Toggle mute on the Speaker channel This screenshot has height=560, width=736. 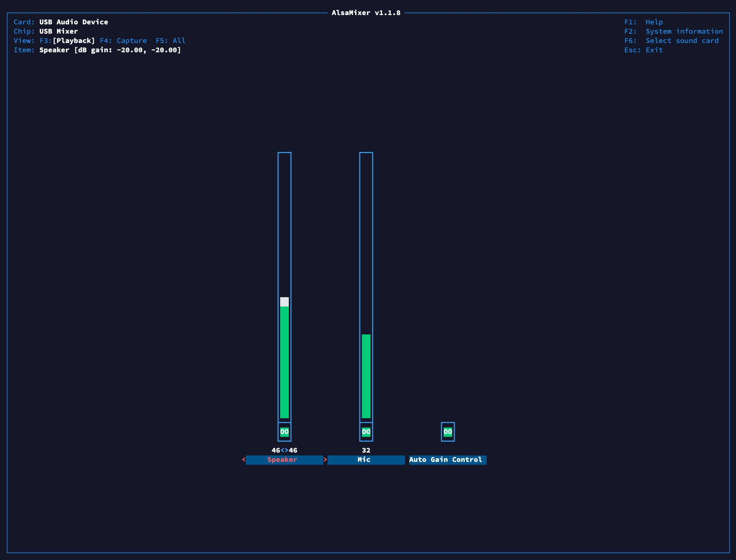coord(284,432)
